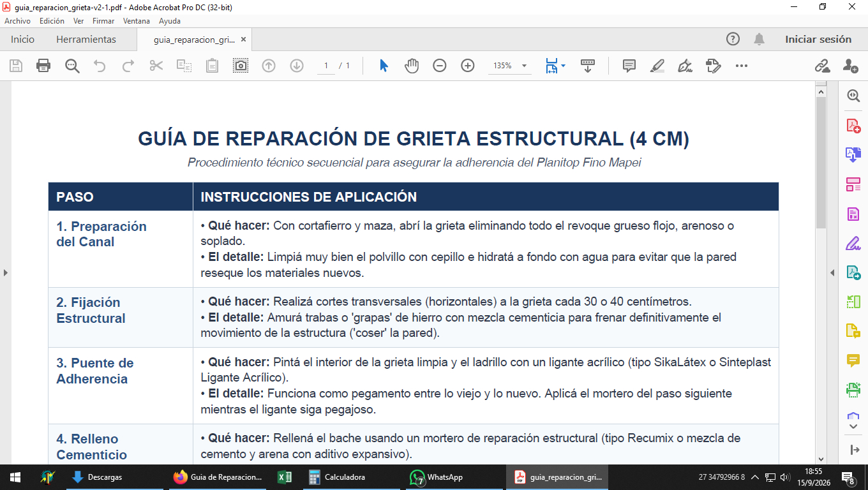The width and height of the screenshot is (868, 490).
Task: Click the Print file icon
Action: point(43,66)
